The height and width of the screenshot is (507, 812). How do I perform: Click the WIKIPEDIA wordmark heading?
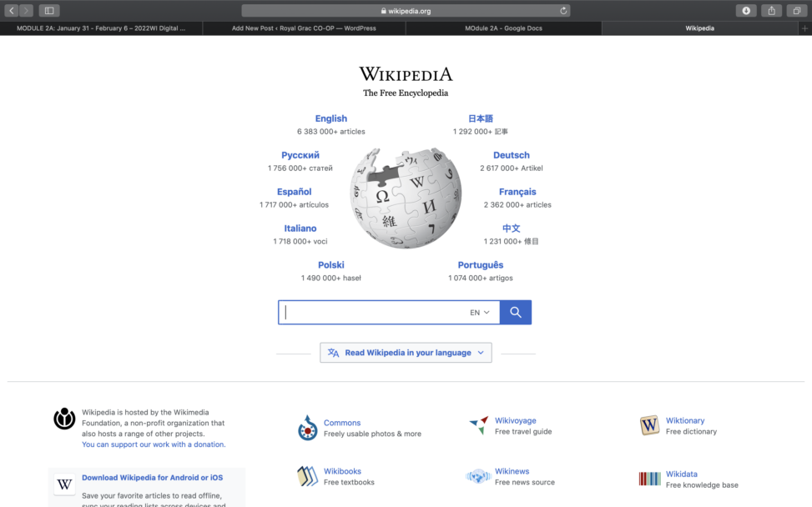[406, 74]
